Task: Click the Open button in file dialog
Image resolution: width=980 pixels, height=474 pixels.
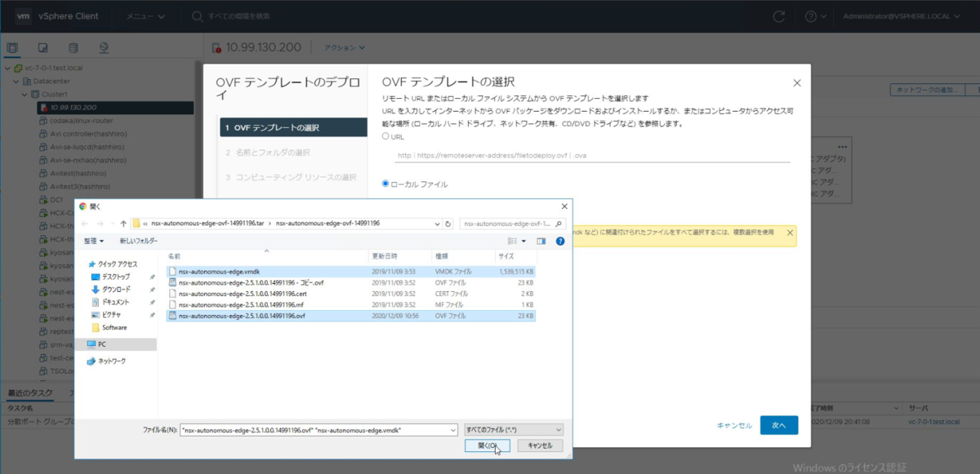Action: [488, 445]
